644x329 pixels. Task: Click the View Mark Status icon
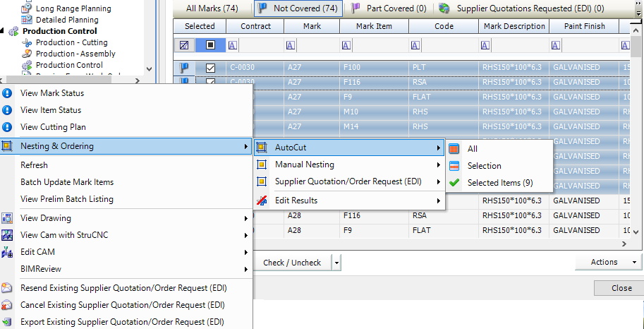7,93
